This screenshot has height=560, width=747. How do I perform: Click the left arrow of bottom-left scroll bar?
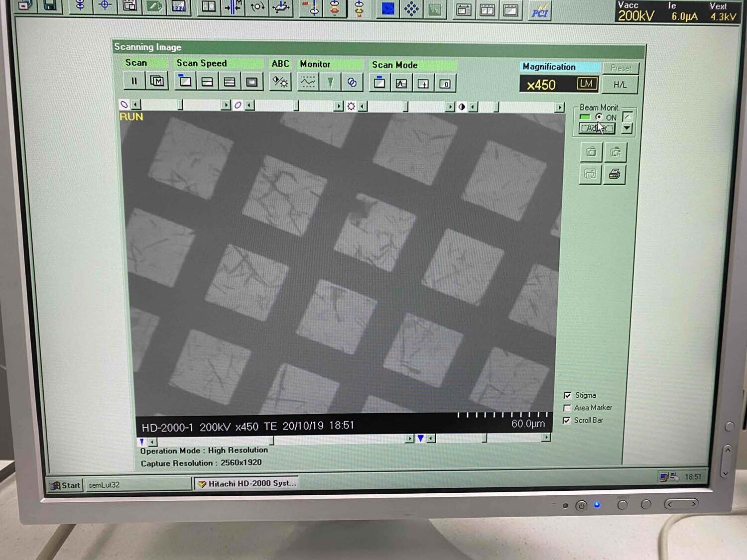tap(152, 442)
